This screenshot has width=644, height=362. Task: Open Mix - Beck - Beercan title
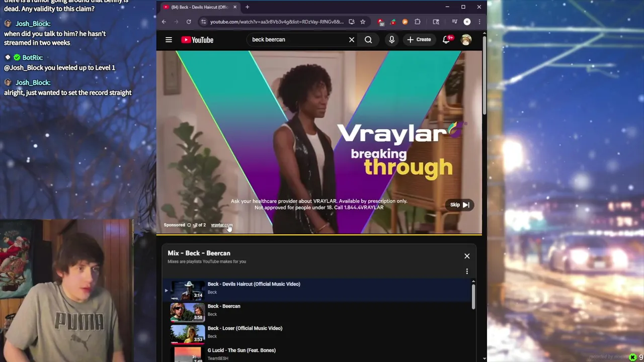point(199,253)
